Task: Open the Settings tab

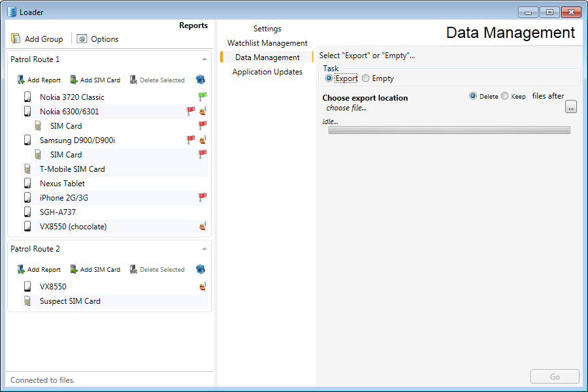Action: click(x=267, y=29)
